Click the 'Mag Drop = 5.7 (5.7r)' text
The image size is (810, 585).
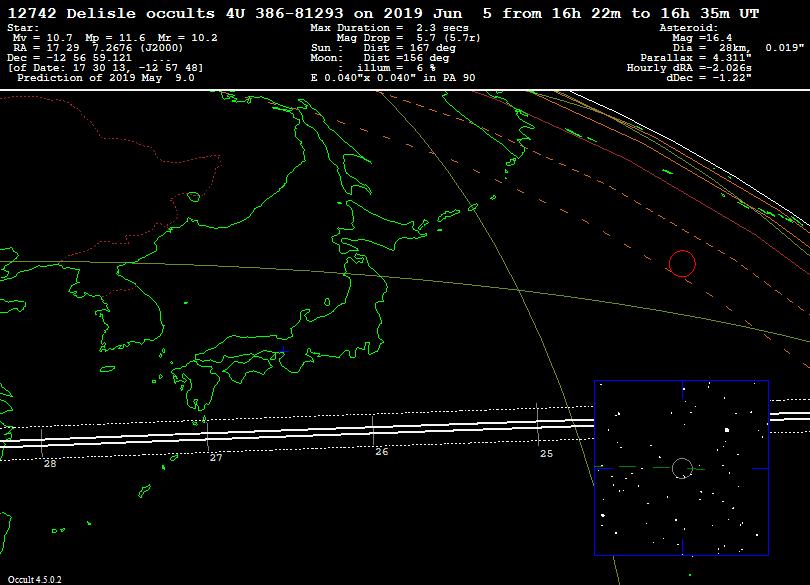409,38
